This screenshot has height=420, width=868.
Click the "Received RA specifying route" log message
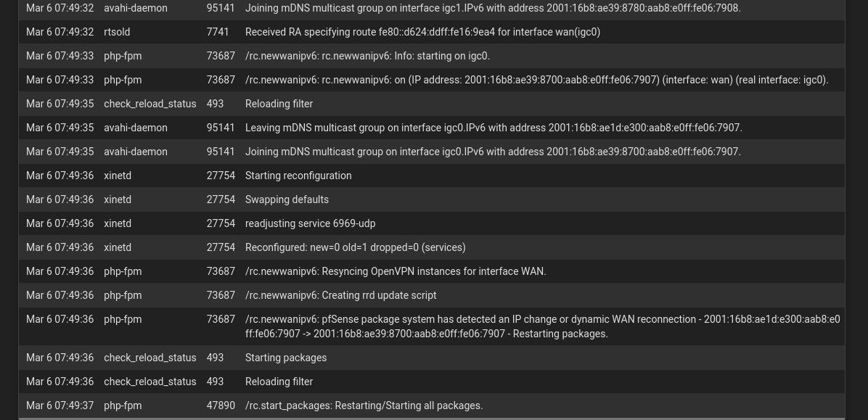[x=422, y=32]
